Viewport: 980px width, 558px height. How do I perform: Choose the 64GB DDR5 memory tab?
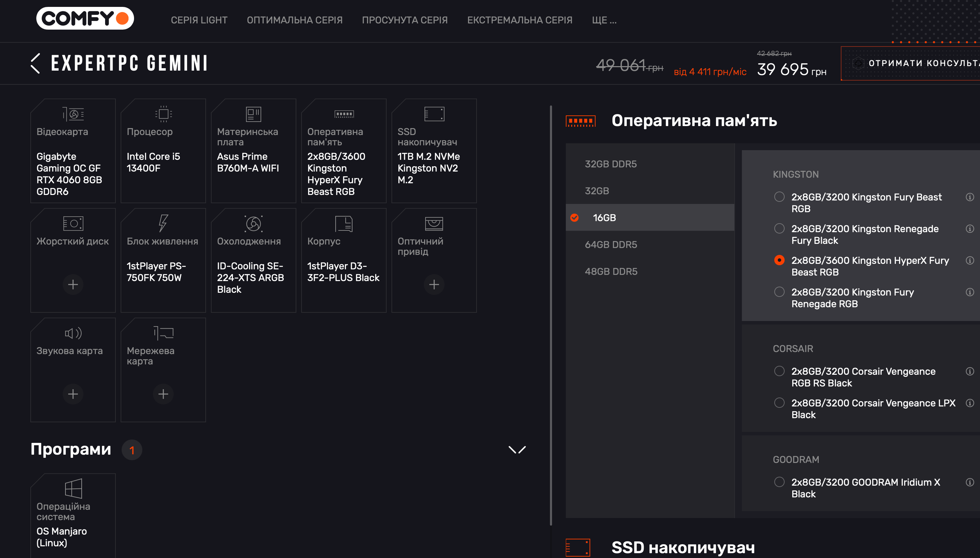650,245
